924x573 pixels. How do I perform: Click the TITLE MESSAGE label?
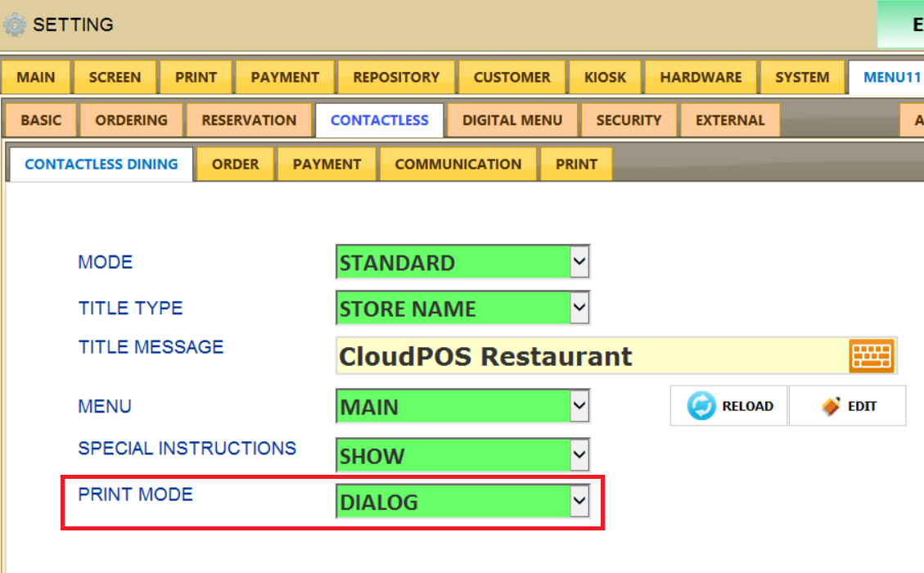tap(151, 346)
